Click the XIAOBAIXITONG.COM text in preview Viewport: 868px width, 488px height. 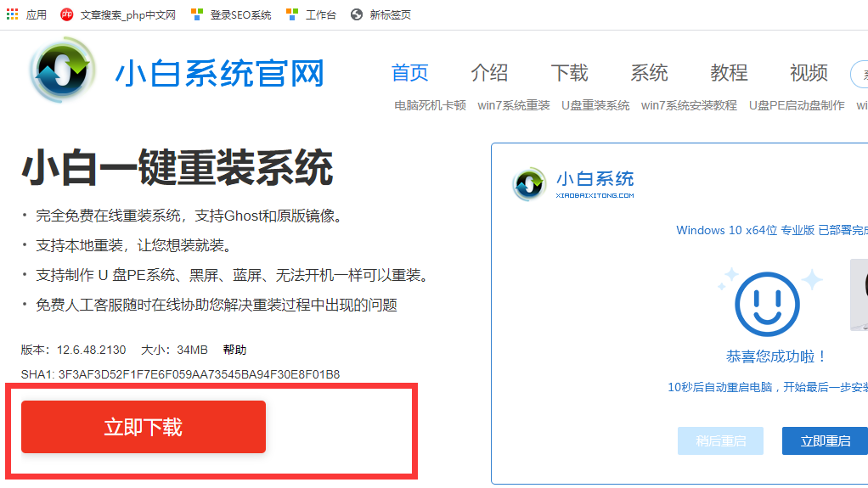[x=595, y=195]
